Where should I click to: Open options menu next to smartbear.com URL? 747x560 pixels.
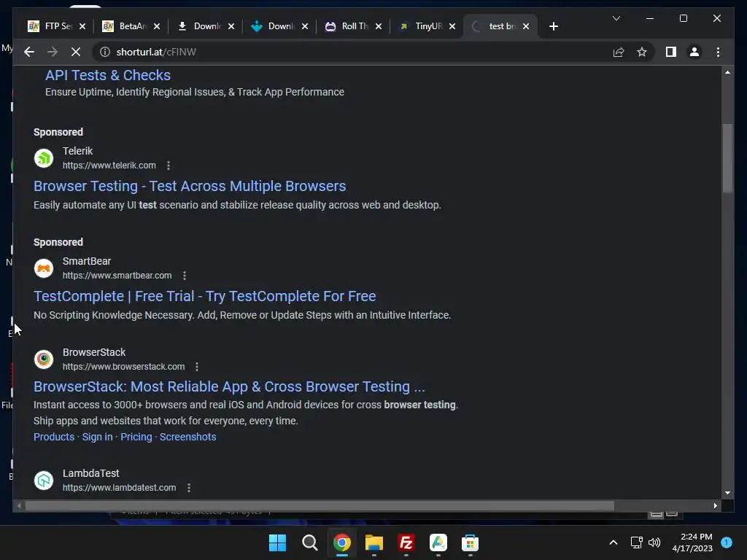[x=185, y=275]
